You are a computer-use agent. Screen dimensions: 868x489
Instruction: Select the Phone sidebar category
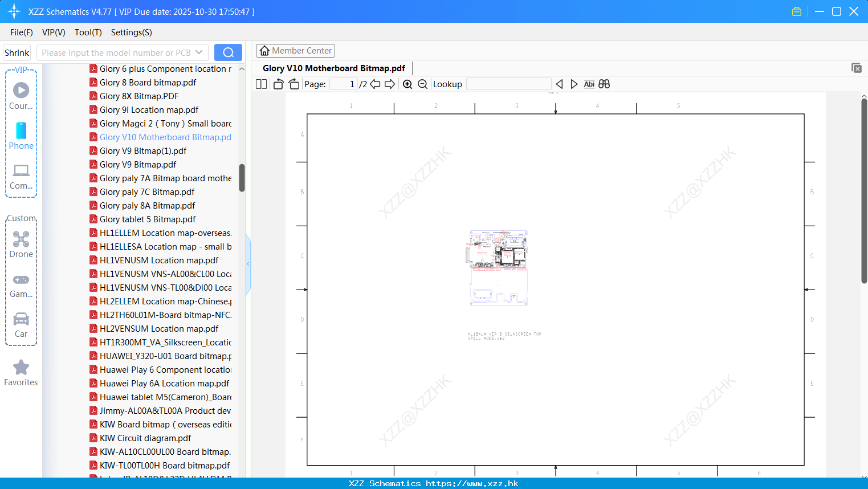[21, 136]
